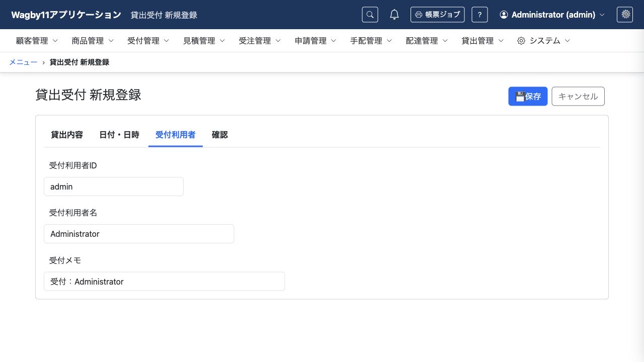
Task: Go to メニュー breadcrumb link
Action: (23, 62)
